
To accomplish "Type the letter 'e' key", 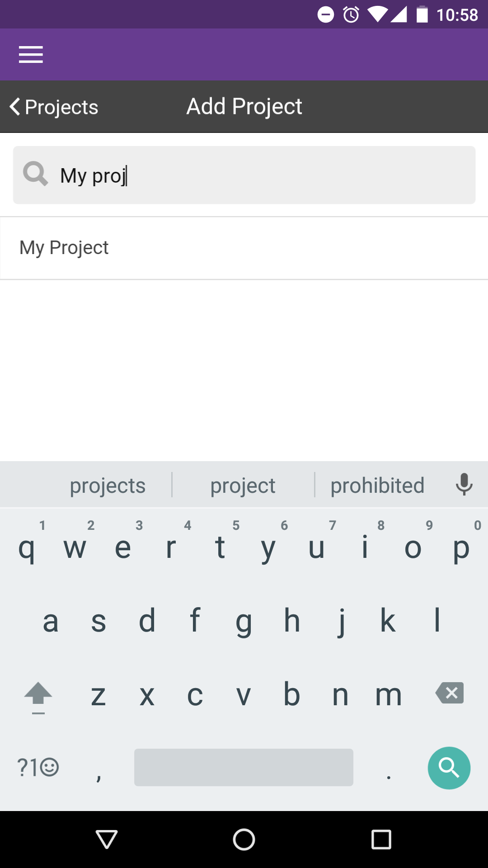I will click(x=123, y=548).
